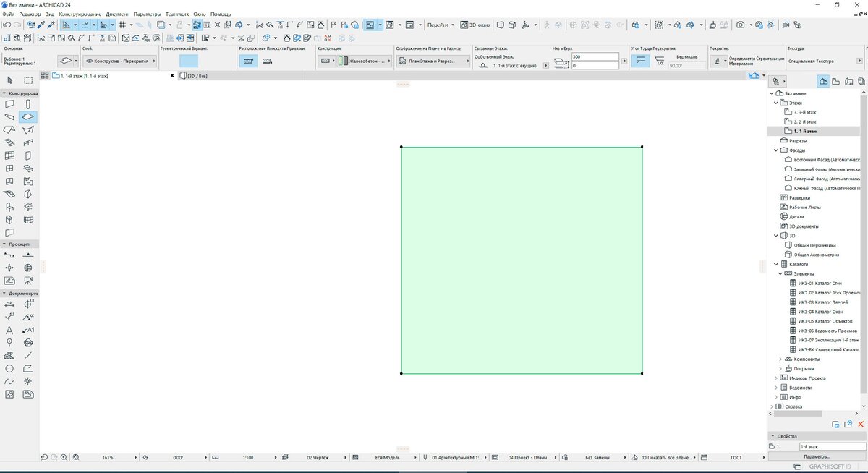Viewport: 868px width, 473px height.
Task: Select the Wall tool
Action: click(x=9, y=103)
